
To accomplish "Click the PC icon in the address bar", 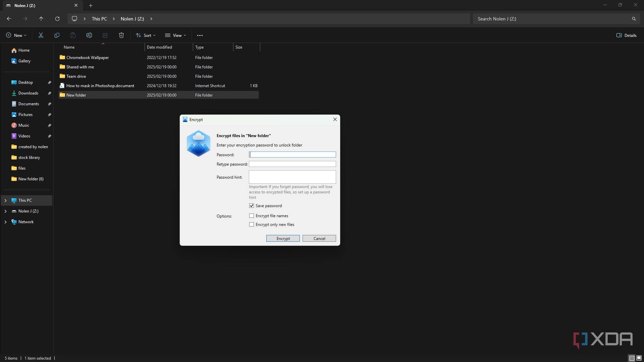I will [74, 19].
